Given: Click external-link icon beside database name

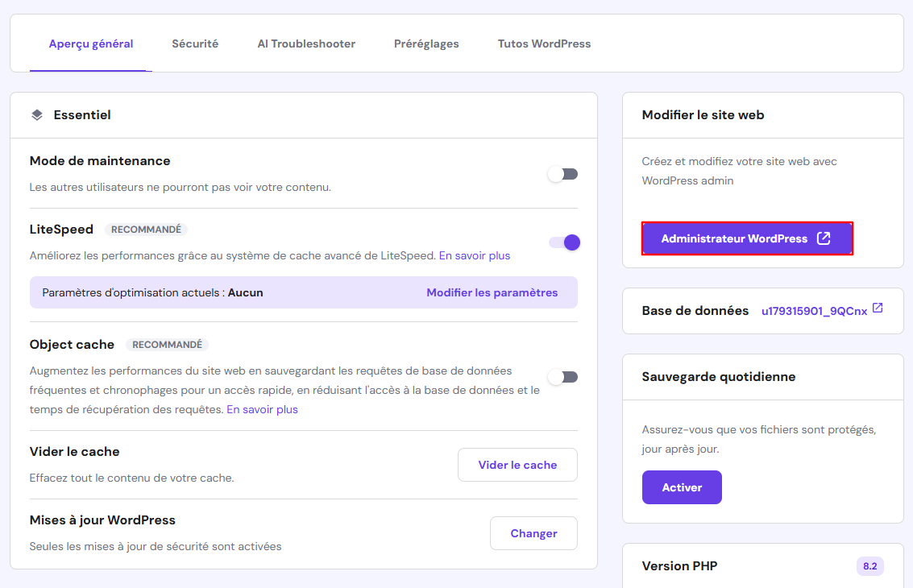Looking at the screenshot, I should click(x=878, y=307).
